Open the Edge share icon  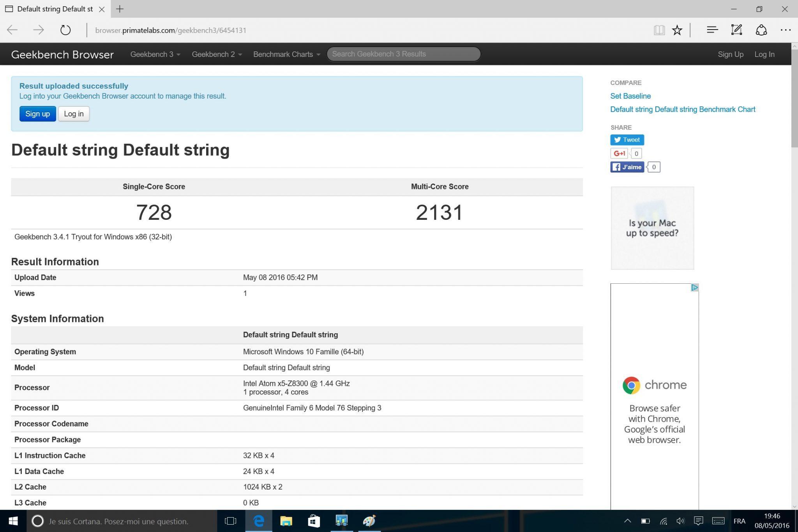(761, 30)
